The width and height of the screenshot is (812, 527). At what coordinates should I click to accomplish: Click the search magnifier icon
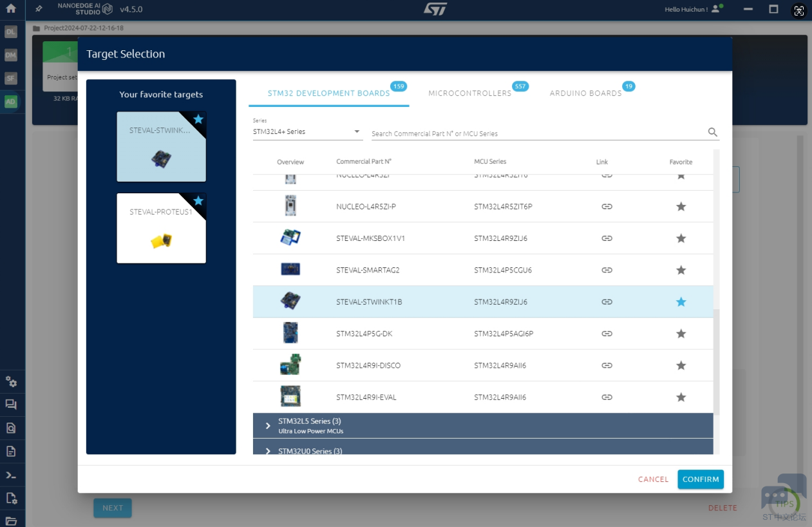coord(712,132)
